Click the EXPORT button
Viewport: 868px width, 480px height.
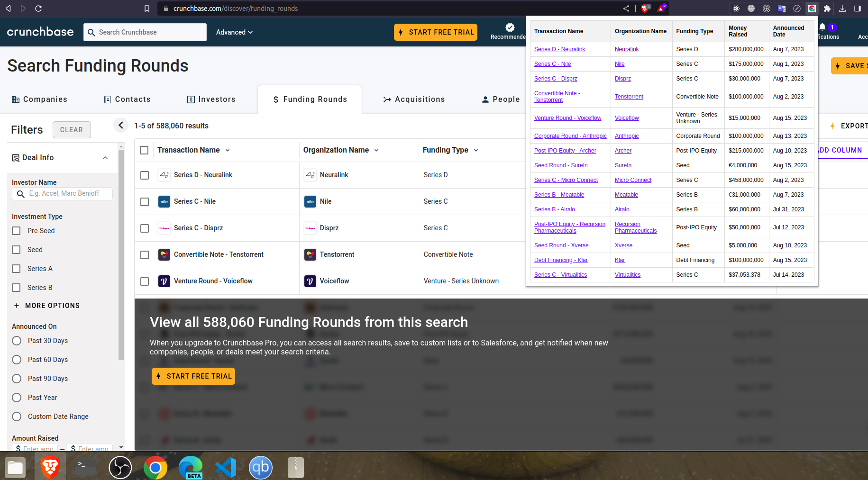[849, 126]
